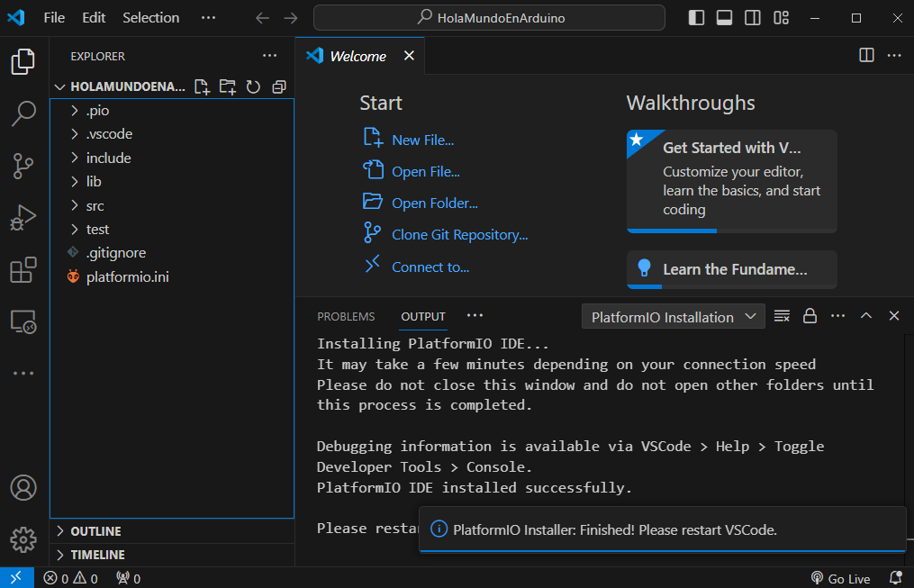
Task: Click Clone Git Repository... link
Action: (x=460, y=235)
